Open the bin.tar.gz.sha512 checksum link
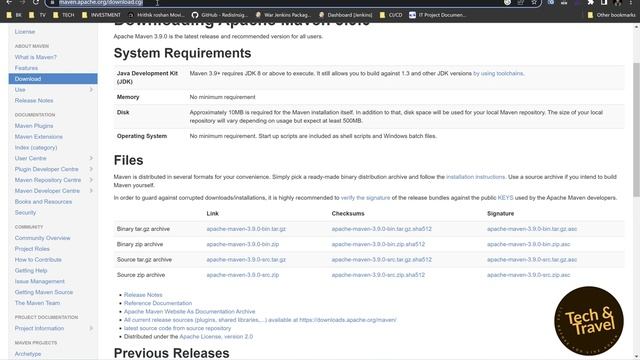 (x=382, y=229)
